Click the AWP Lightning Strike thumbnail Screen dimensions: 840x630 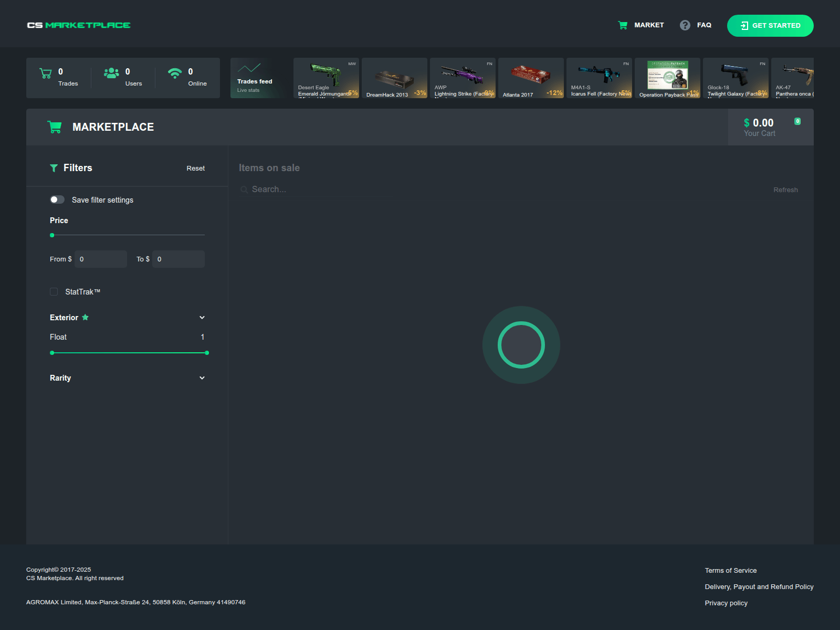(x=463, y=78)
